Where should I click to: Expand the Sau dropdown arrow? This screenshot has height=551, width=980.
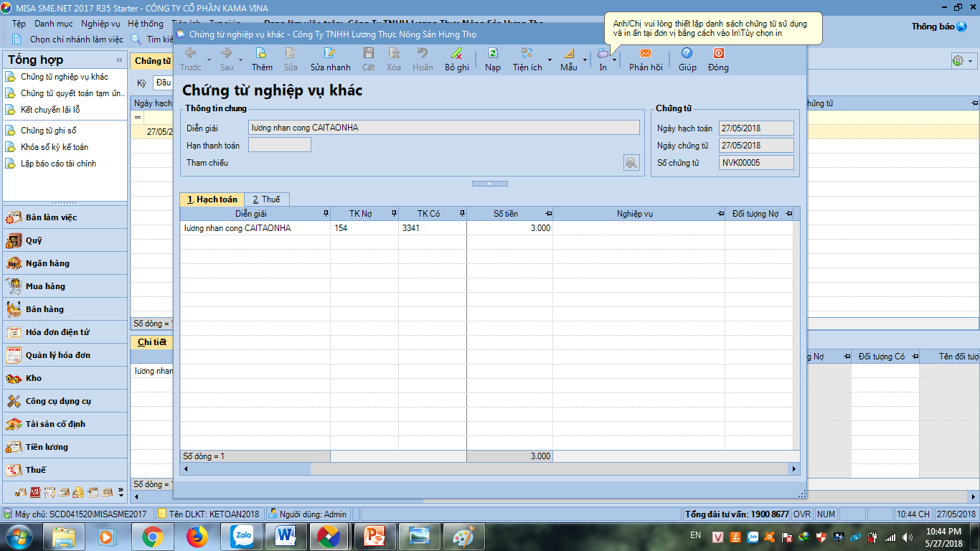tap(240, 60)
